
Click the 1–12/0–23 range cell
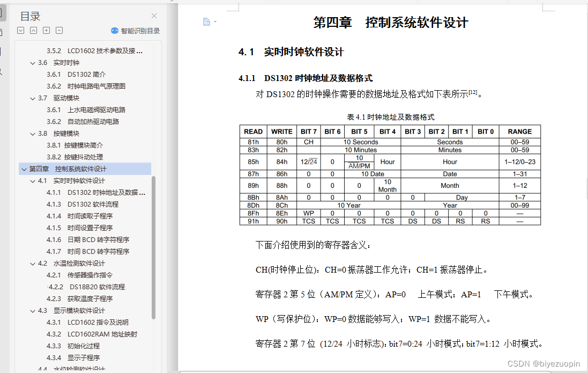tap(520, 162)
